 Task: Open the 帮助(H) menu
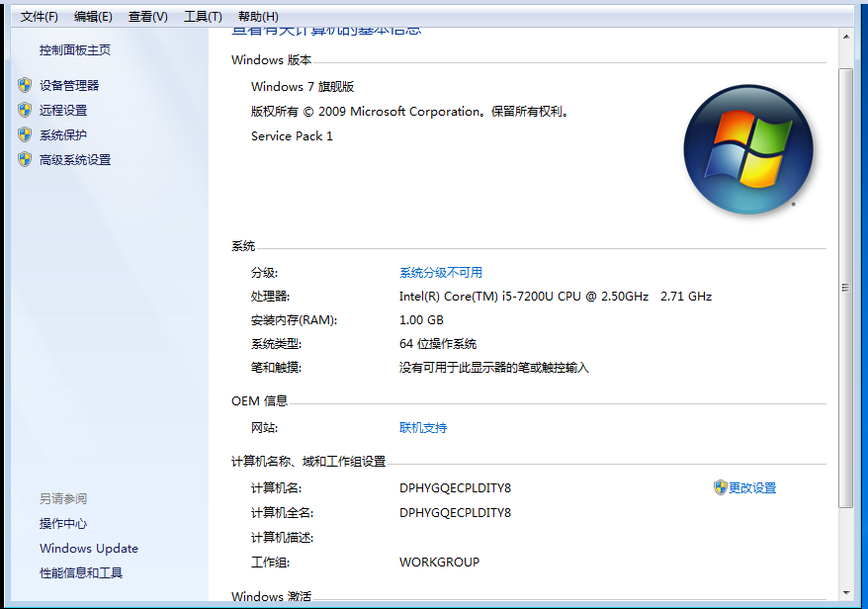pyautogui.click(x=258, y=17)
